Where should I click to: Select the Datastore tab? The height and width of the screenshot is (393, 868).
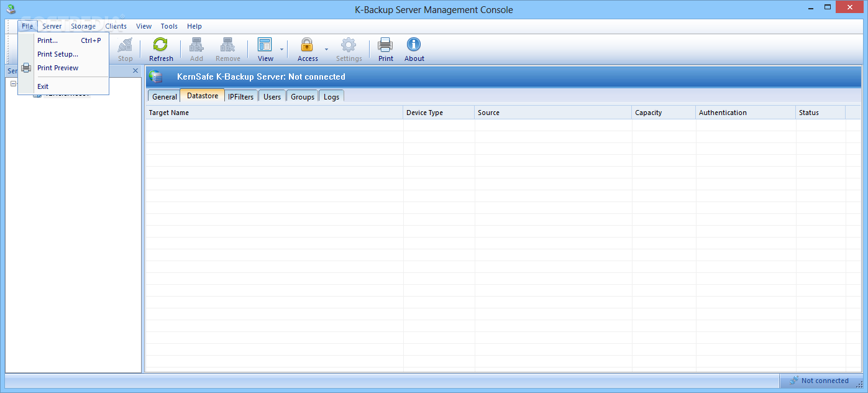tap(203, 96)
